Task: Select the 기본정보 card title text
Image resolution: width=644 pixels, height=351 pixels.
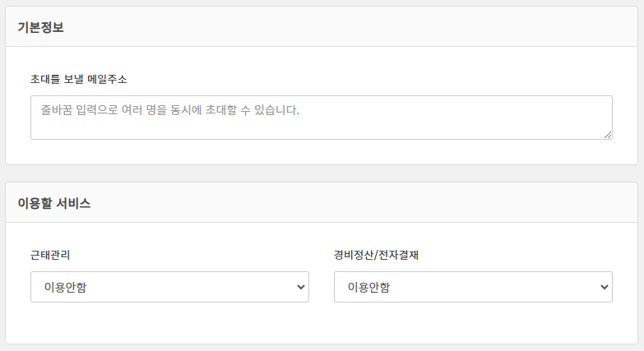Action: click(x=41, y=27)
